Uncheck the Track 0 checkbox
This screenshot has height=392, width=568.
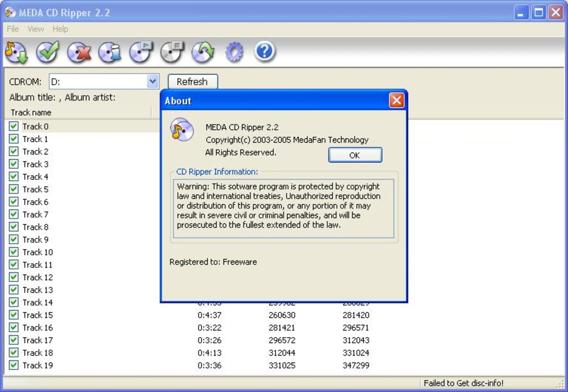[14, 126]
